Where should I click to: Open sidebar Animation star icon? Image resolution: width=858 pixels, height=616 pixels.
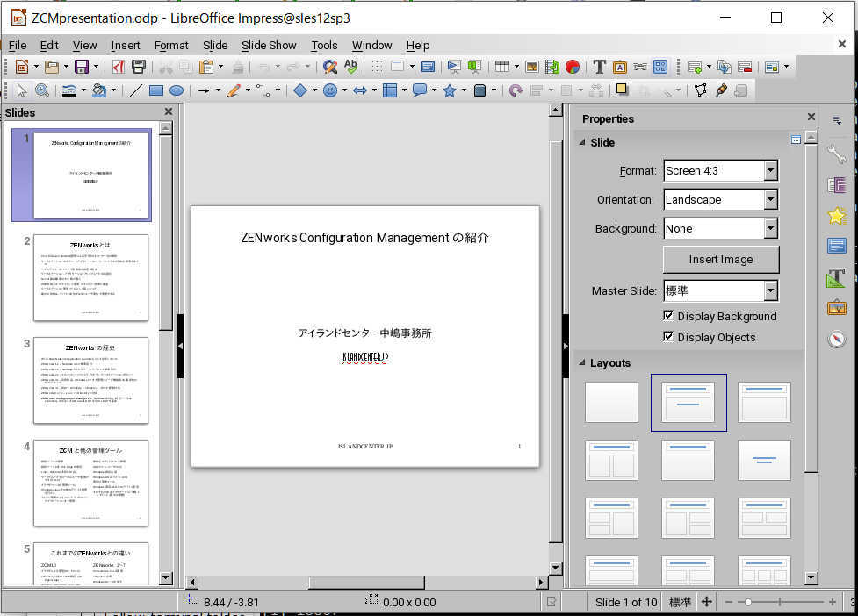837,216
